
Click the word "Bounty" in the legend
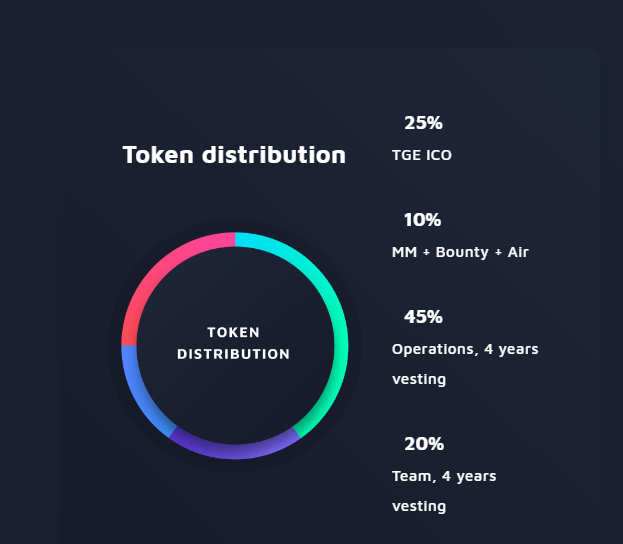pos(461,252)
